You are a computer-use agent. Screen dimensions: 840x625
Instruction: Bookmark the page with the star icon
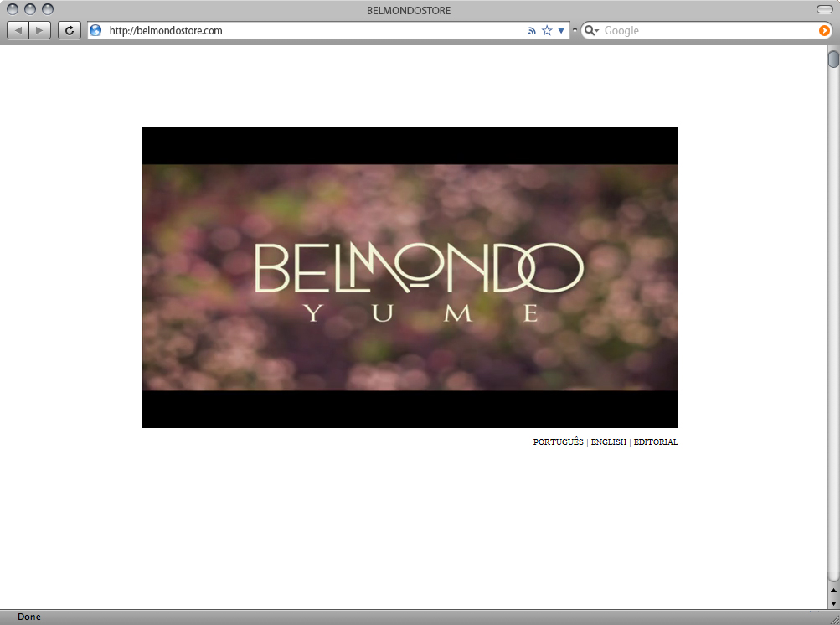(547, 30)
